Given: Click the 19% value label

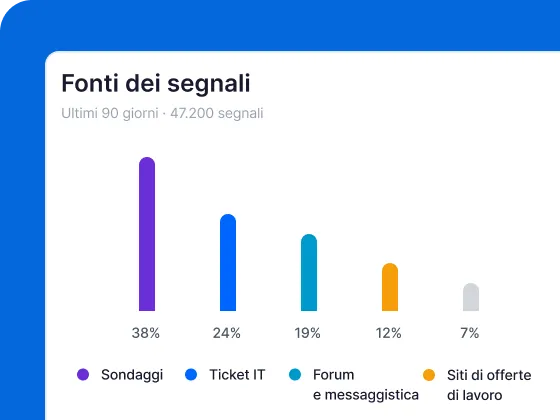Looking at the screenshot, I should tap(308, 333).
